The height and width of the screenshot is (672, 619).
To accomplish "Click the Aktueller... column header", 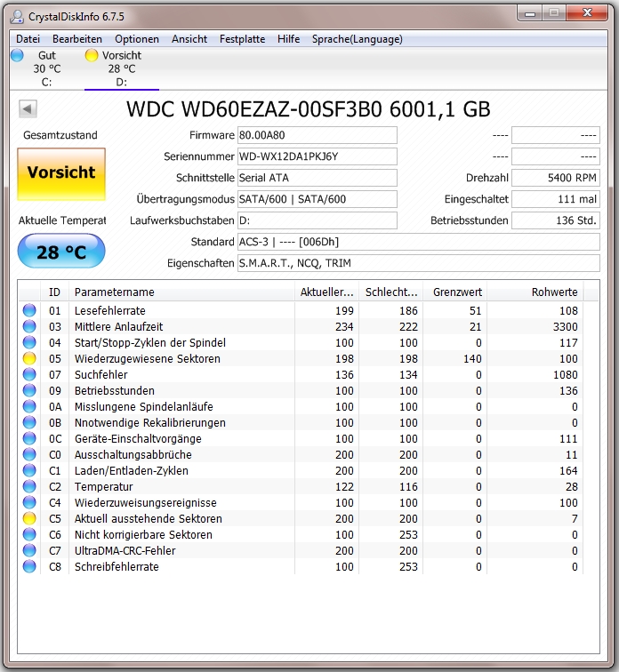I will point(326,292).
